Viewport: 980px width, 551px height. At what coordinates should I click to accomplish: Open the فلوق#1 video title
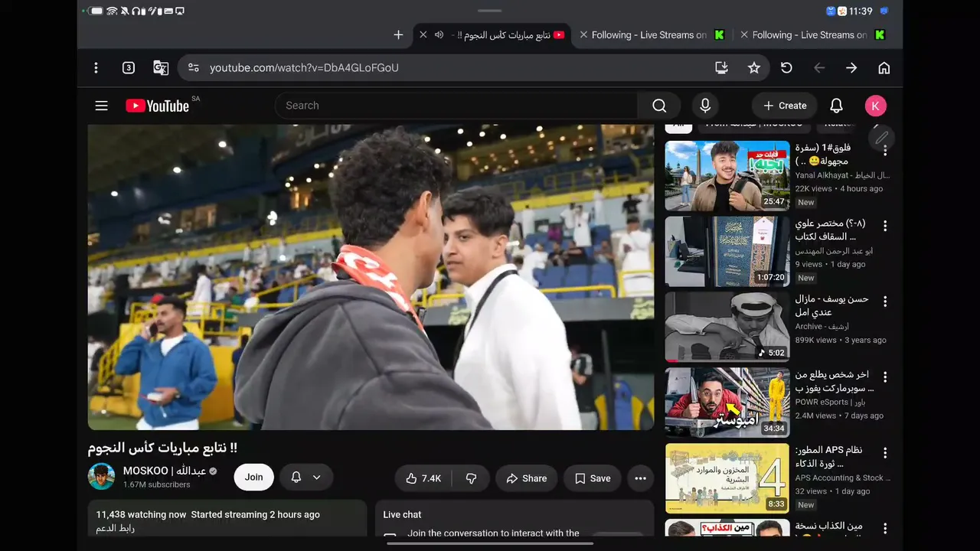(823, 155)
